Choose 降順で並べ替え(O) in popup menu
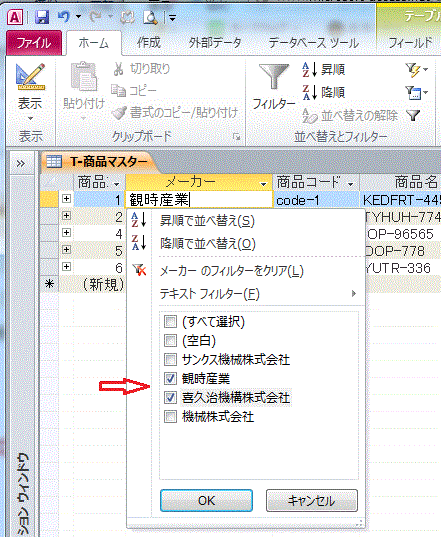This screenshot has height=537, width=441. (208, 244)
